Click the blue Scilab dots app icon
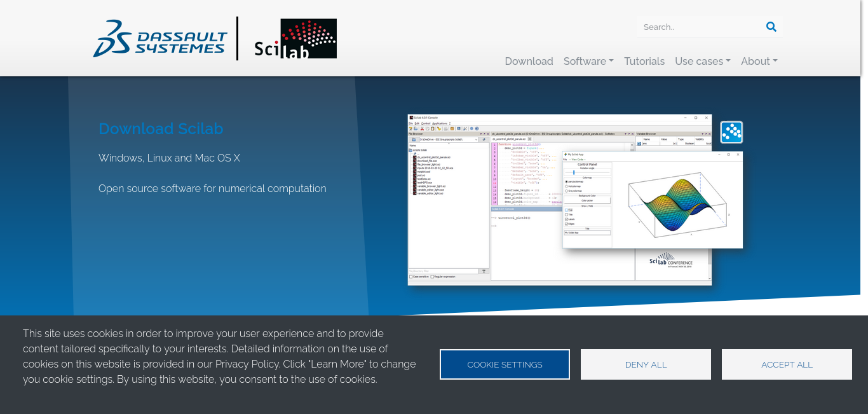This screenshot has height=414, width=868. pos(731,132)
